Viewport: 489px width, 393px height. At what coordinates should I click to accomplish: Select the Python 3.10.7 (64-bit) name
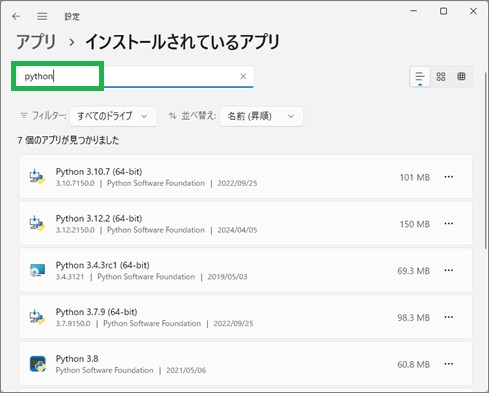(99, 172)
